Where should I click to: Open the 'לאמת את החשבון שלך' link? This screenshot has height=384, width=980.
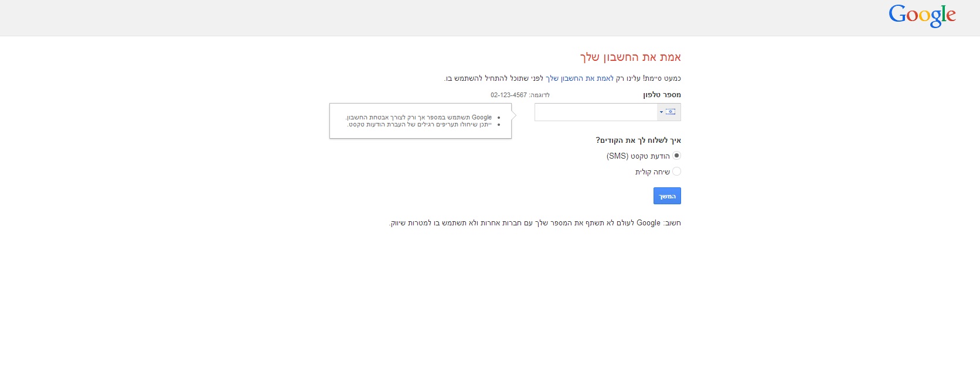coord(580,78)
